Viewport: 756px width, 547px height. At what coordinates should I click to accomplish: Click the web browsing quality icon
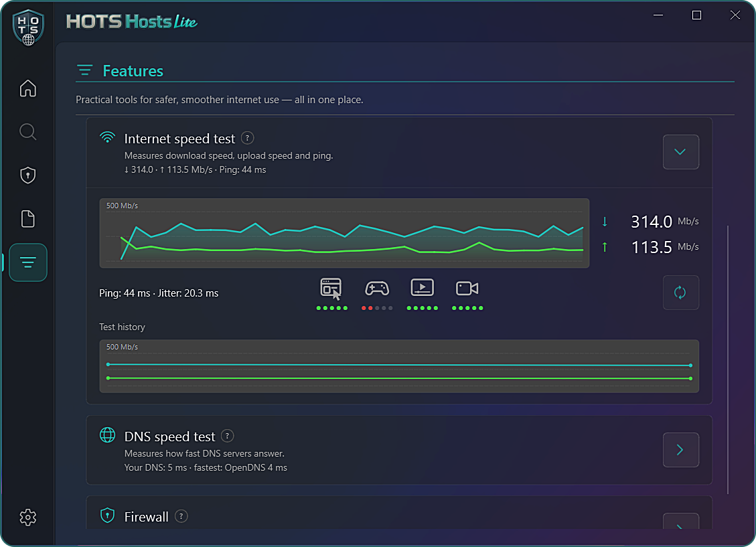point(331,289)
